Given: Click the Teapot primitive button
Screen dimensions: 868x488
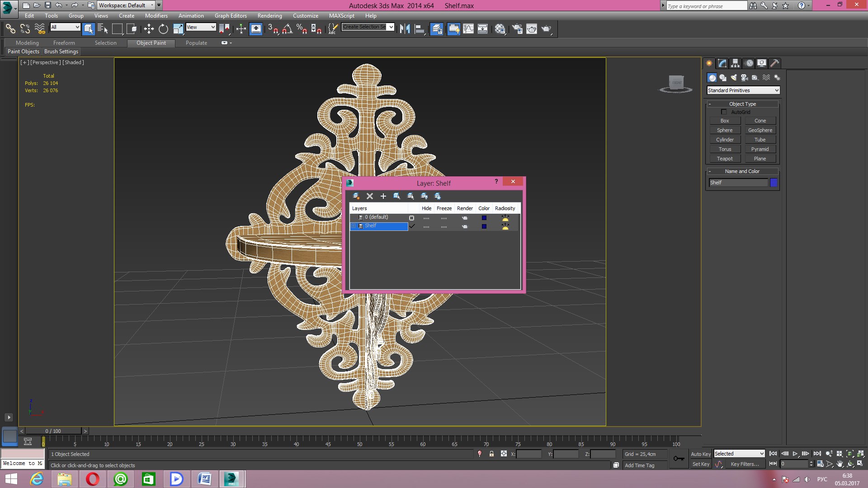Looking at the screenshot, I should click(x=725, y=159).
